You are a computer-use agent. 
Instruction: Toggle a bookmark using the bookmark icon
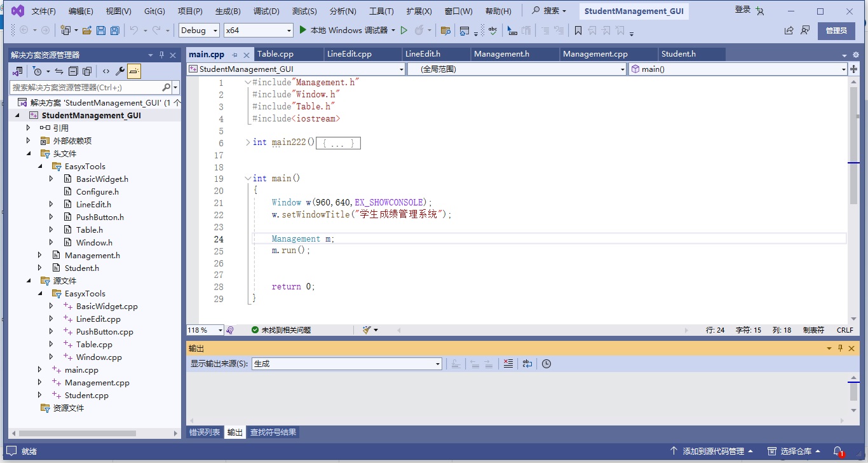[x=578, y=30]
